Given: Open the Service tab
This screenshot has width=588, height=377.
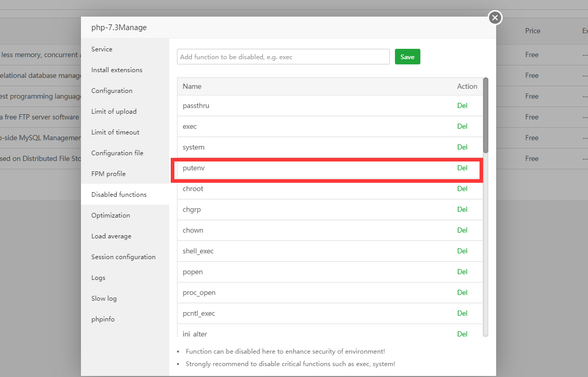Looking at the screenshot, I should [102, 49].
